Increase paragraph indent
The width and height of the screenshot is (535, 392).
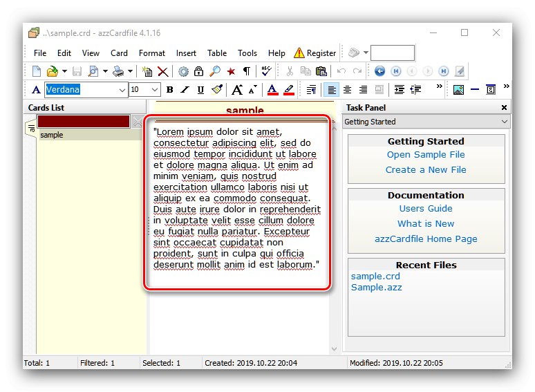400,90
